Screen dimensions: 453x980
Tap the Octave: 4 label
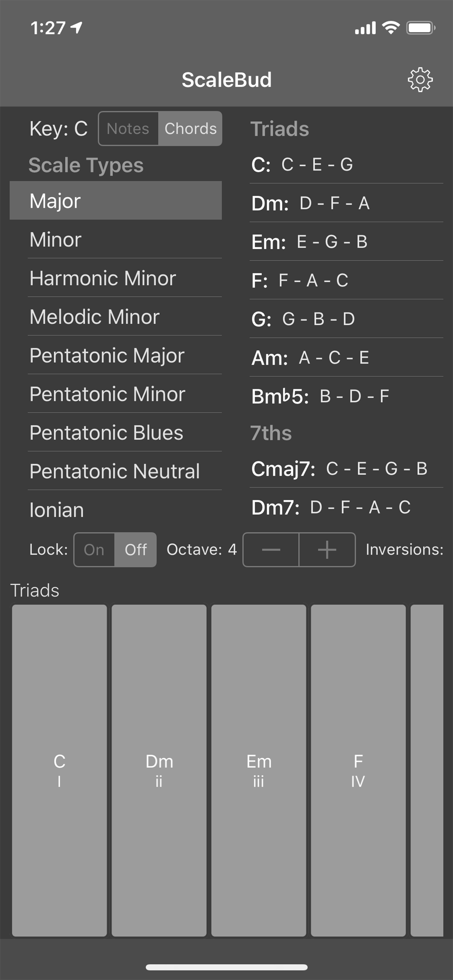tap(202, 549)
